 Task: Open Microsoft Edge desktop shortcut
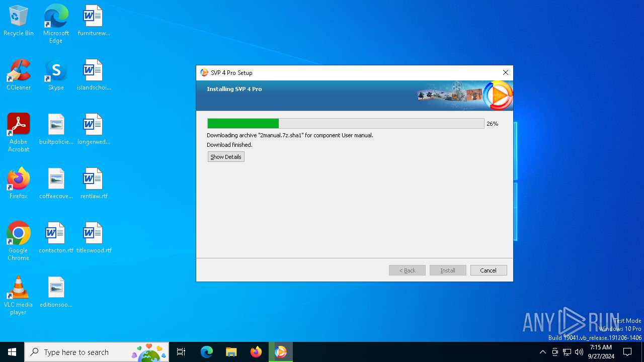point(56,24)
